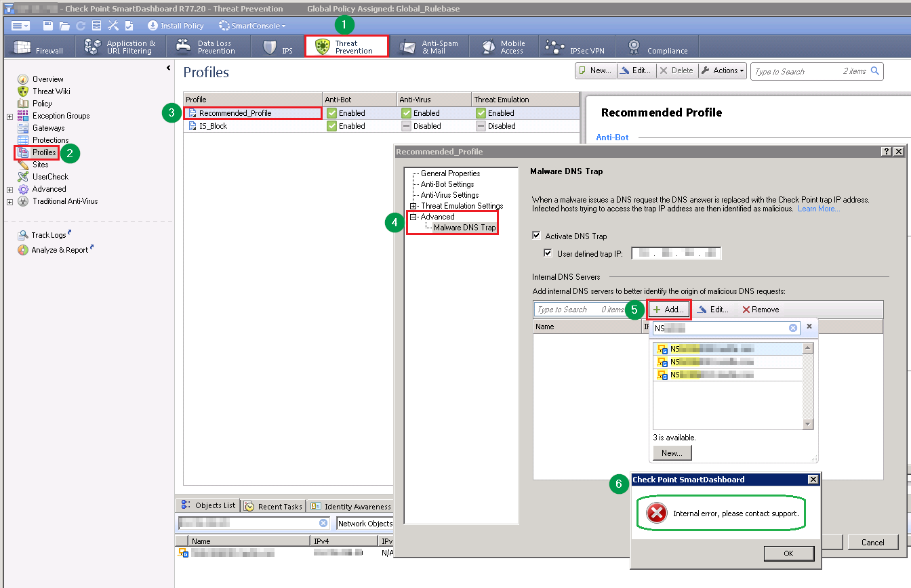Click the New... button in the Profiles toolbar

596,70
